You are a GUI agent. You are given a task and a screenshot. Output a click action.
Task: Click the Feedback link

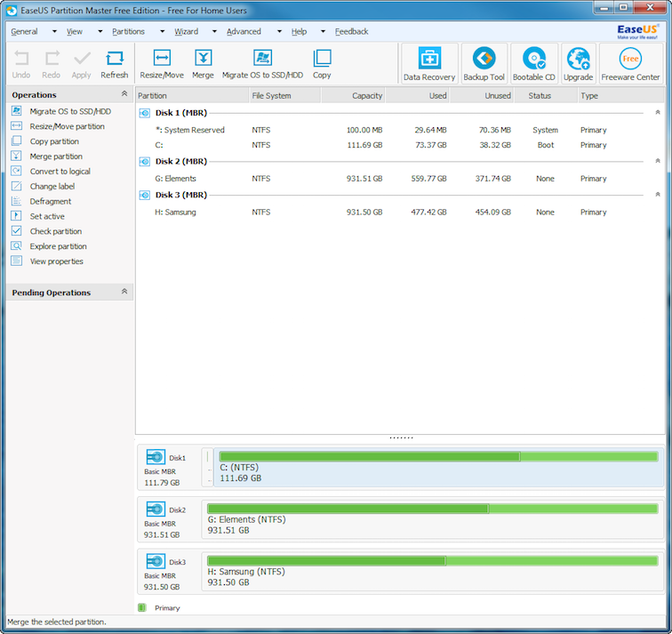[x=351, y=32]
